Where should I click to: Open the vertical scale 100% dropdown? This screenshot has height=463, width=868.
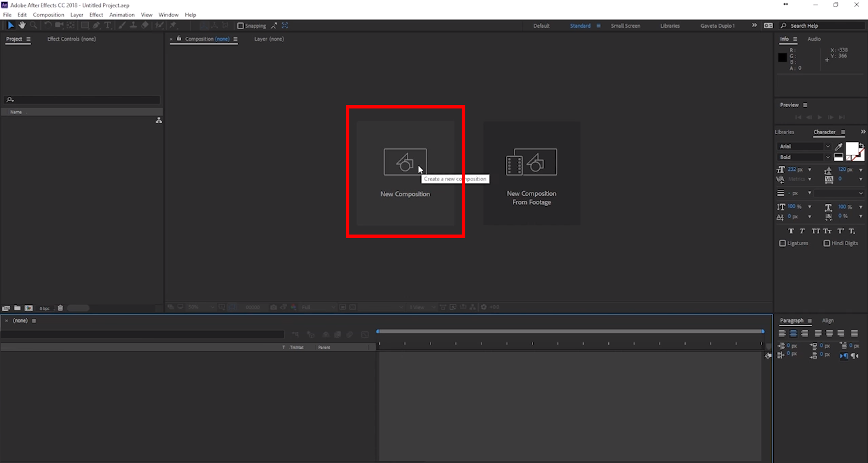click(x=810, y=207)
